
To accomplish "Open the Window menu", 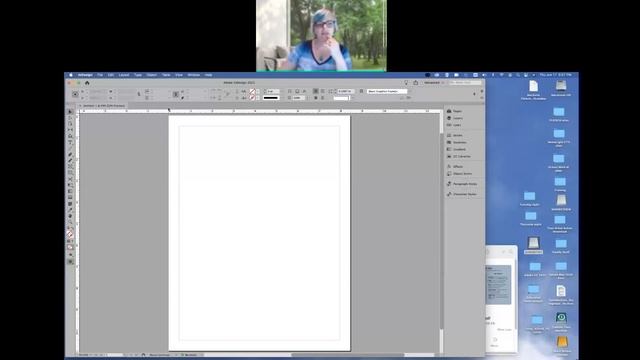I will pos(193,75).
